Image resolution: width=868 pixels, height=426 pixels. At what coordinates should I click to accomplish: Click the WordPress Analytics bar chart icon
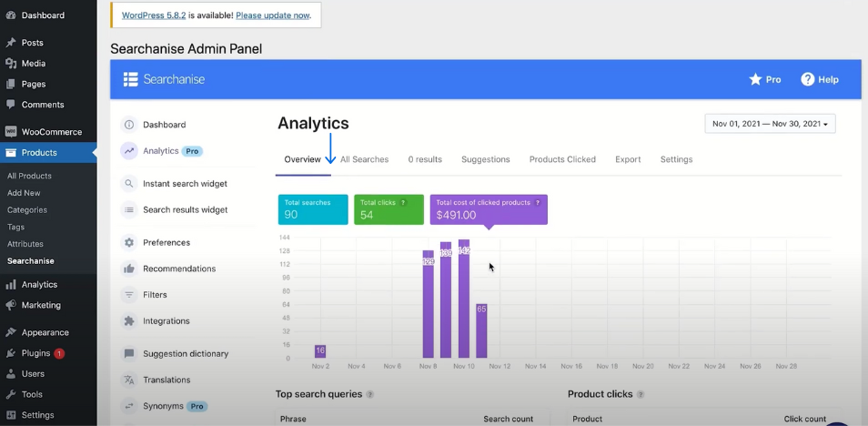(11, 284)
